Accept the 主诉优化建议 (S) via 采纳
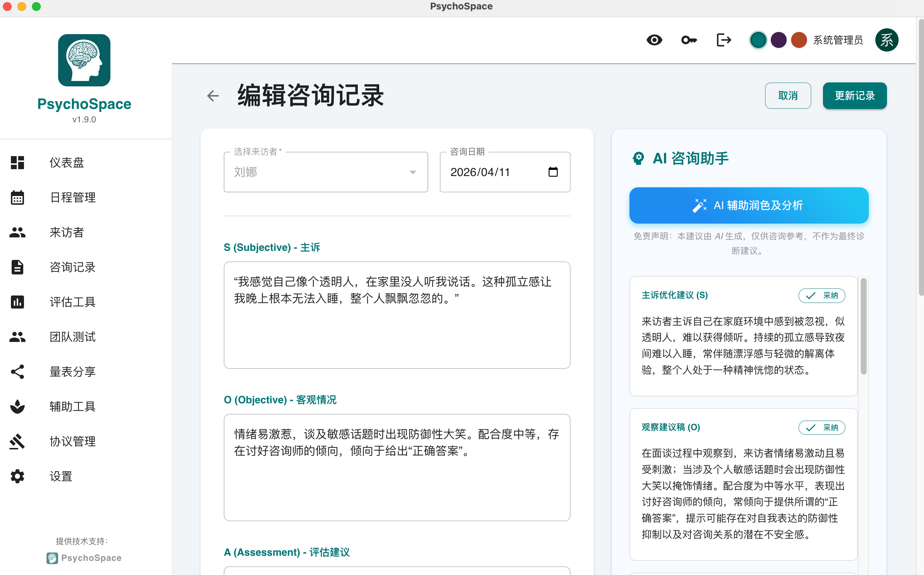Screen dimensions: 924x575 (x=821, y=295)
